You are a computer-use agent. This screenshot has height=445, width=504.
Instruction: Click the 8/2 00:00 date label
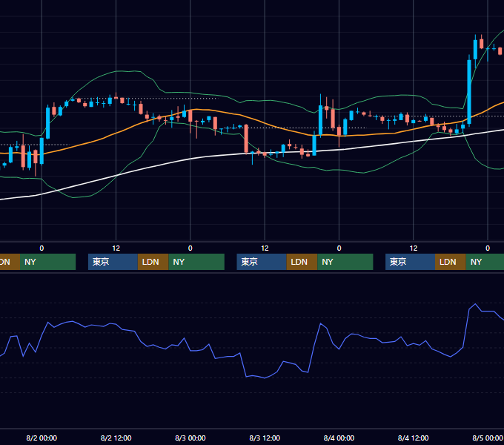[42, 438]
